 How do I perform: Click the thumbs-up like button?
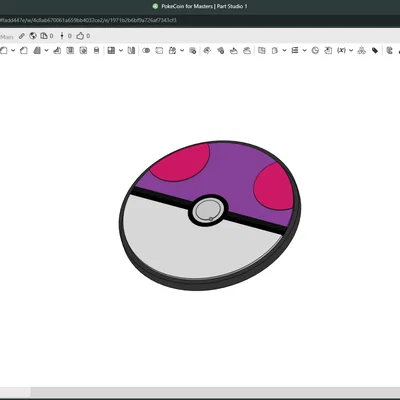(x=80, y=36)
